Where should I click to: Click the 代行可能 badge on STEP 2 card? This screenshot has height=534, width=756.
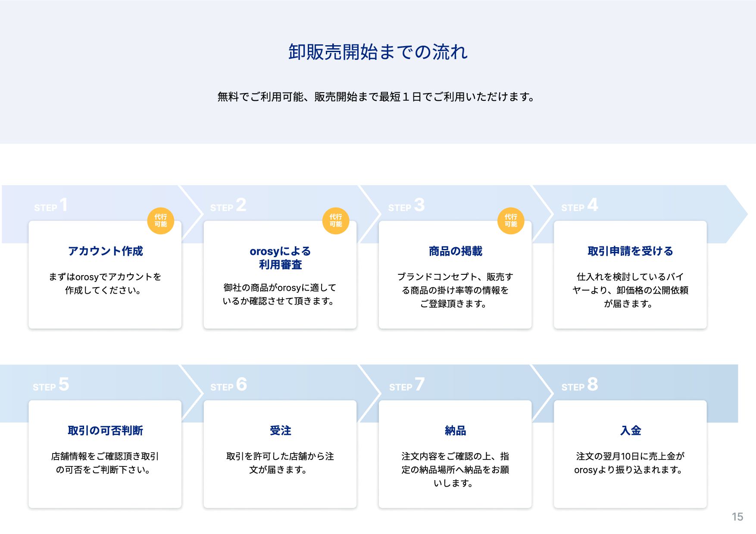click(336, 221)
